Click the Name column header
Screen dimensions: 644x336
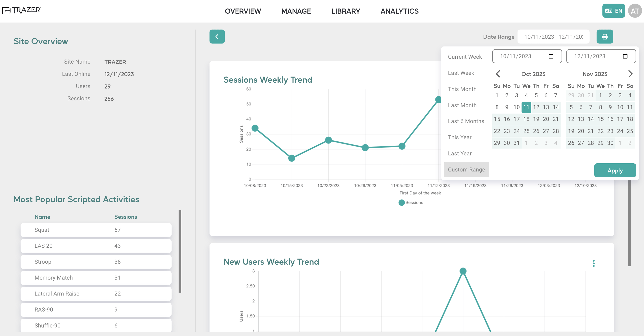click(42, 217)
